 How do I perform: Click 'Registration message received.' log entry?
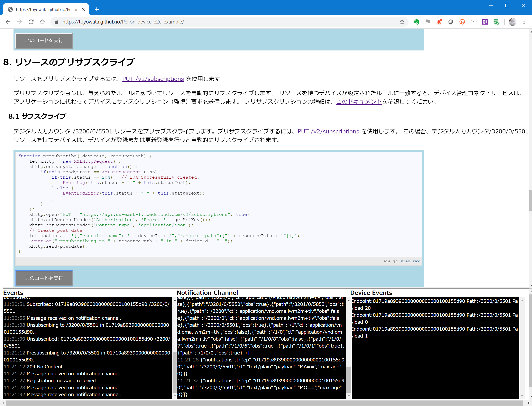coord(50,381)
